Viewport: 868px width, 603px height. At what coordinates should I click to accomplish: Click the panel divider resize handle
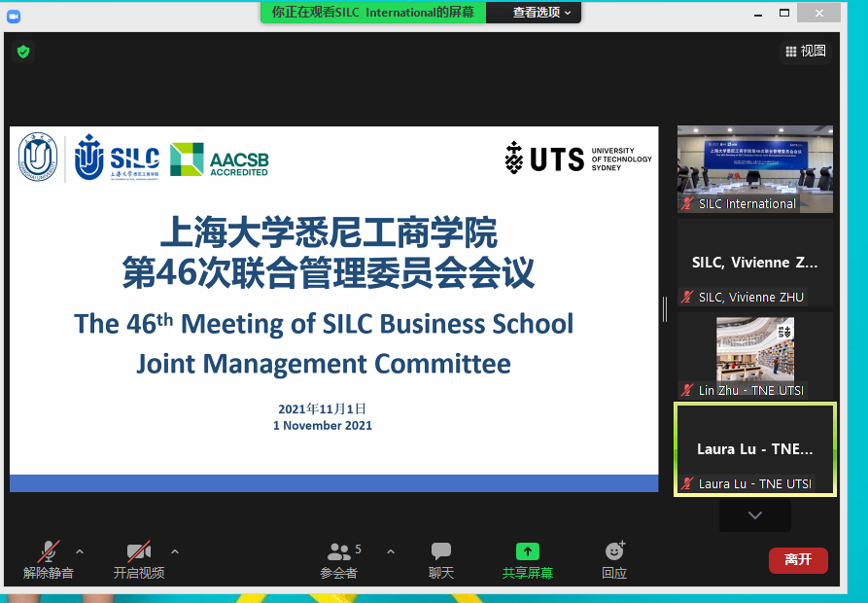pos(665,308)
